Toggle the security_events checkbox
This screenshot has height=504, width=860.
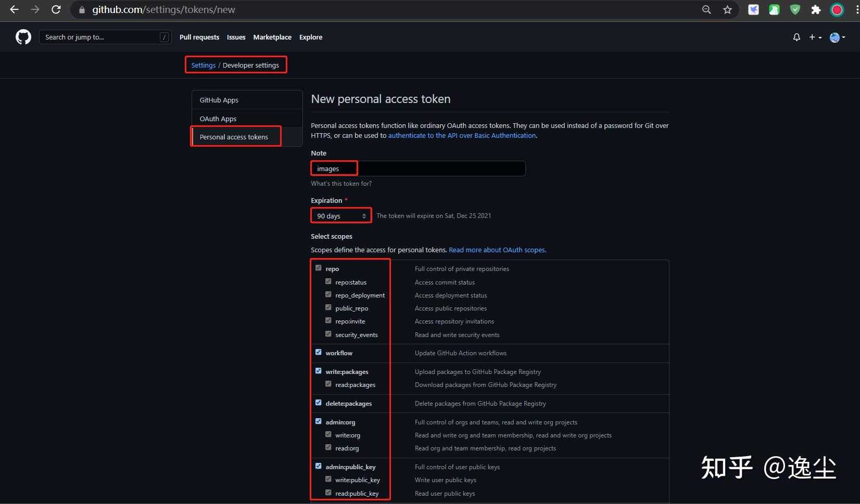328,334
